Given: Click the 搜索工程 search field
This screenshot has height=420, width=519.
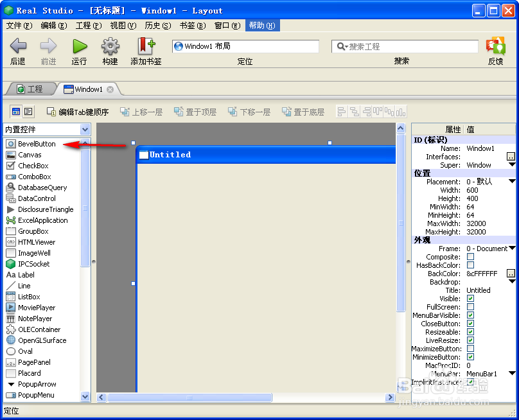Looking at the screenshot, I should click(405, 46).
